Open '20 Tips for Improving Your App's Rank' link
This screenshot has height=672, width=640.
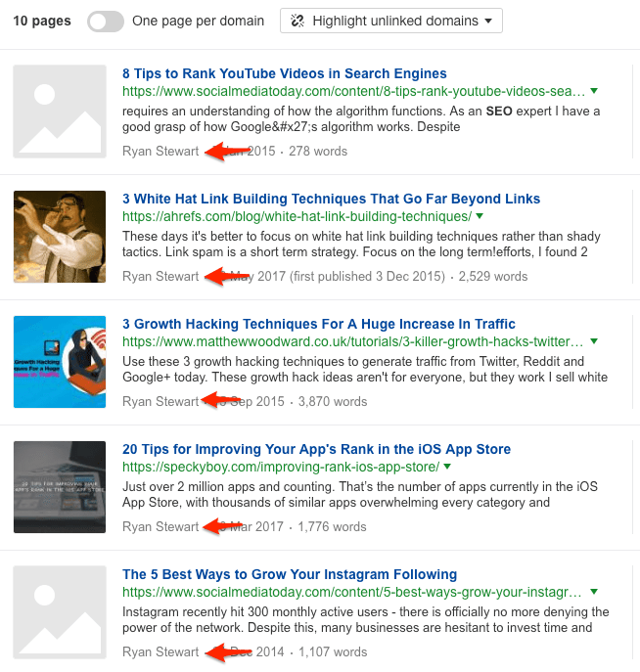point(316,449)
